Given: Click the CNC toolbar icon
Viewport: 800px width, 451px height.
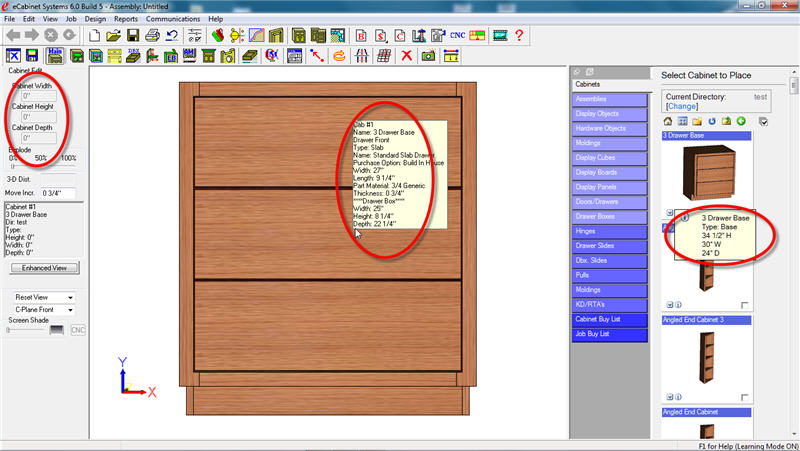Looking at the screenshot, I should click(457, 35).
